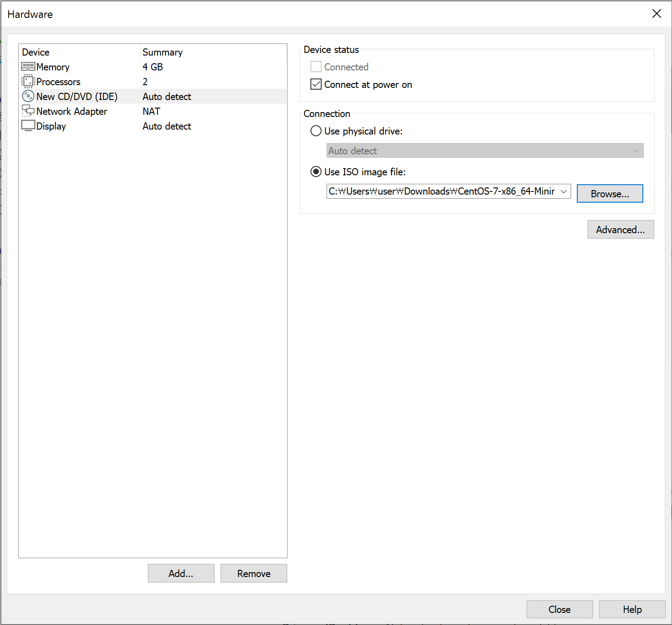Close the Hardware dialog with Close button
Image resolution: width=672 pixels, height=625 pixels.
[559, 609]
